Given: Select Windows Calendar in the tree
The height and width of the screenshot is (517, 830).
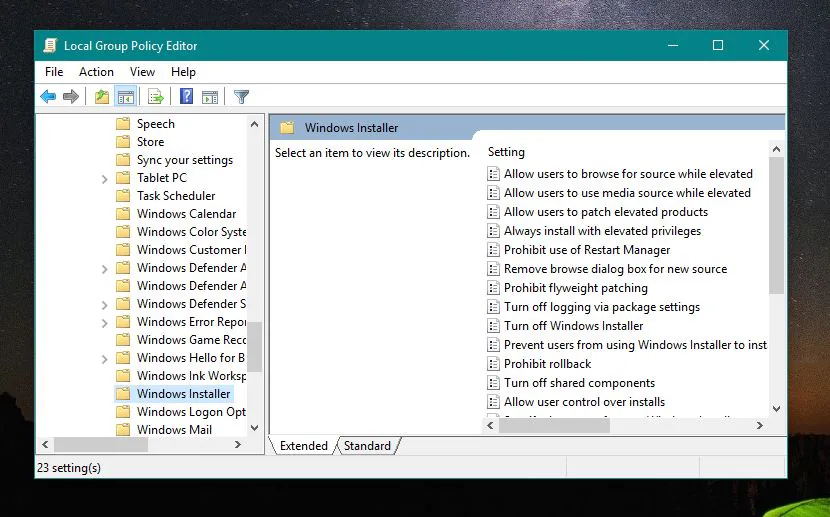Looking at the screenshot, I should pos(186,214).
